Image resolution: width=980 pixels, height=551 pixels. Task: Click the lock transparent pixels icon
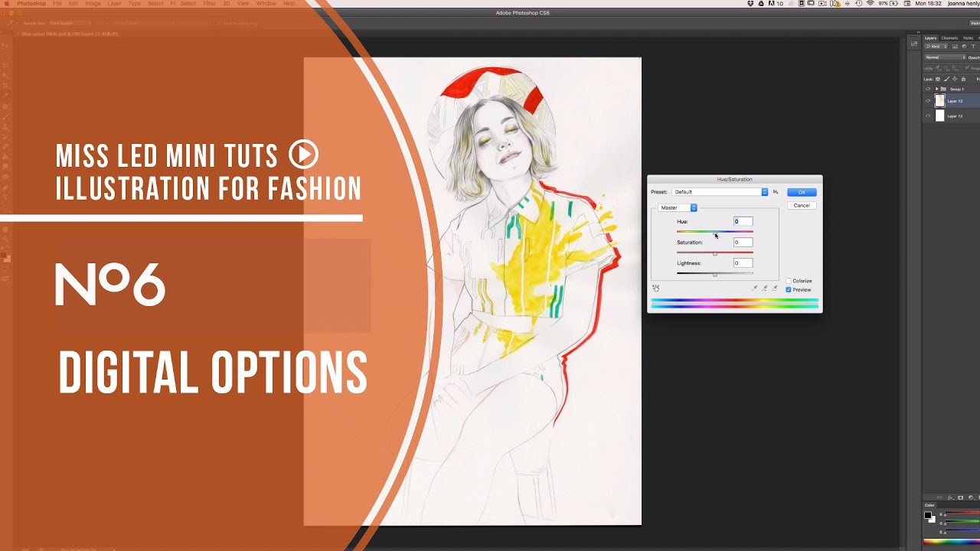click(938, 79)
